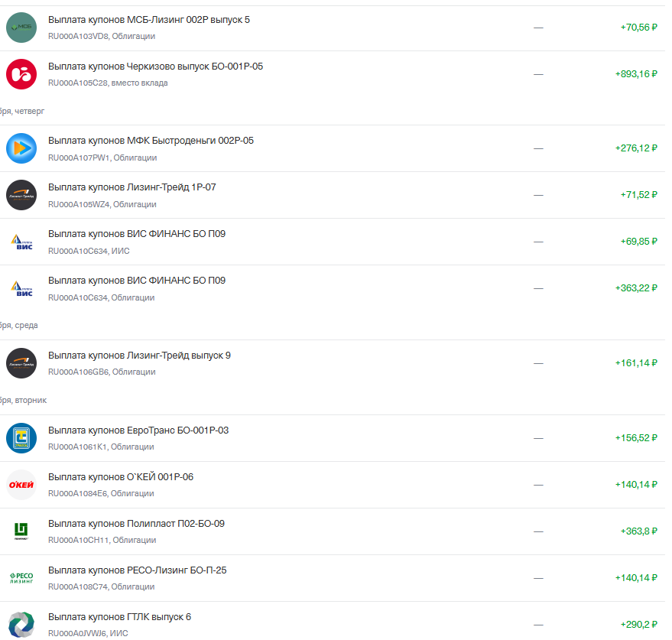Open Выплата купонов ГТЛК выпуск 6
672x640 pixels.
pyautogui.click(x=119, y=617)
